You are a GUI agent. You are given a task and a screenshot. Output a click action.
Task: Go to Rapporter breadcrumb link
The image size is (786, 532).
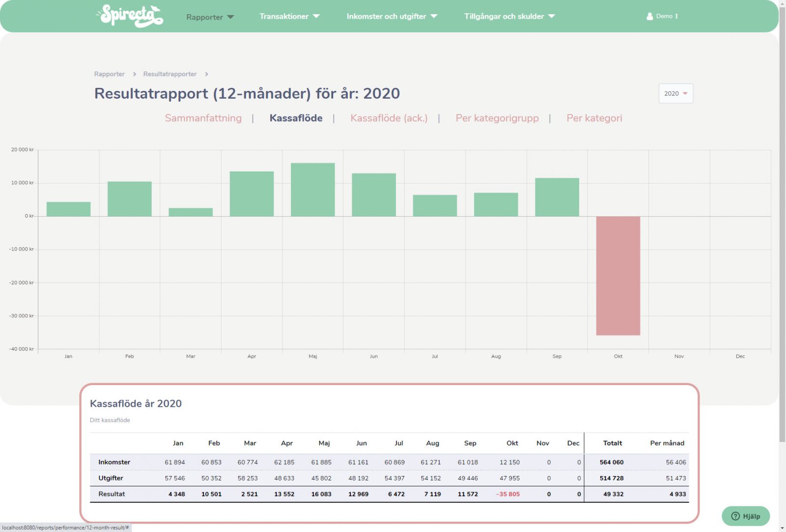click(109, 74)
